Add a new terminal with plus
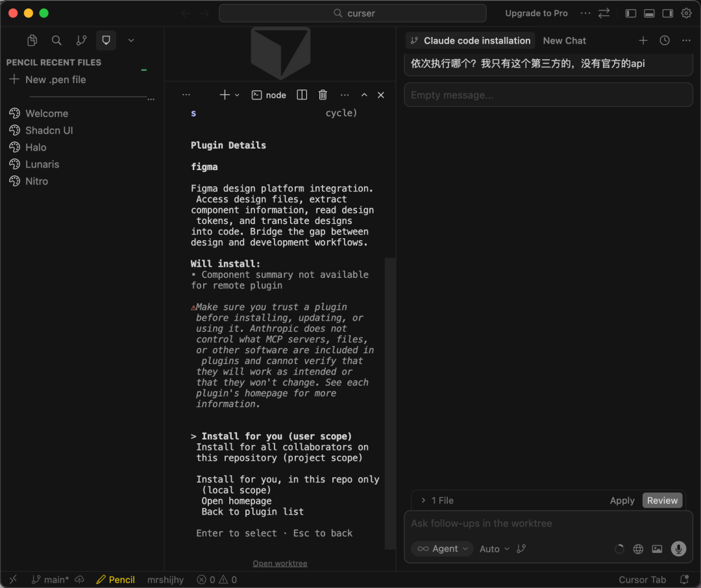Image resolution: width=701 pixels, height=588 pixels. click(225, 95)
